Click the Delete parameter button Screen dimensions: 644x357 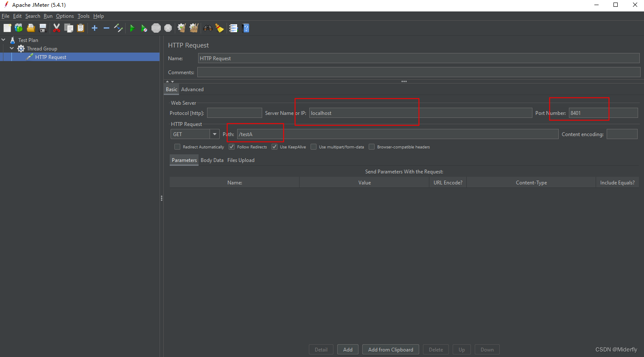coord(436,349)
